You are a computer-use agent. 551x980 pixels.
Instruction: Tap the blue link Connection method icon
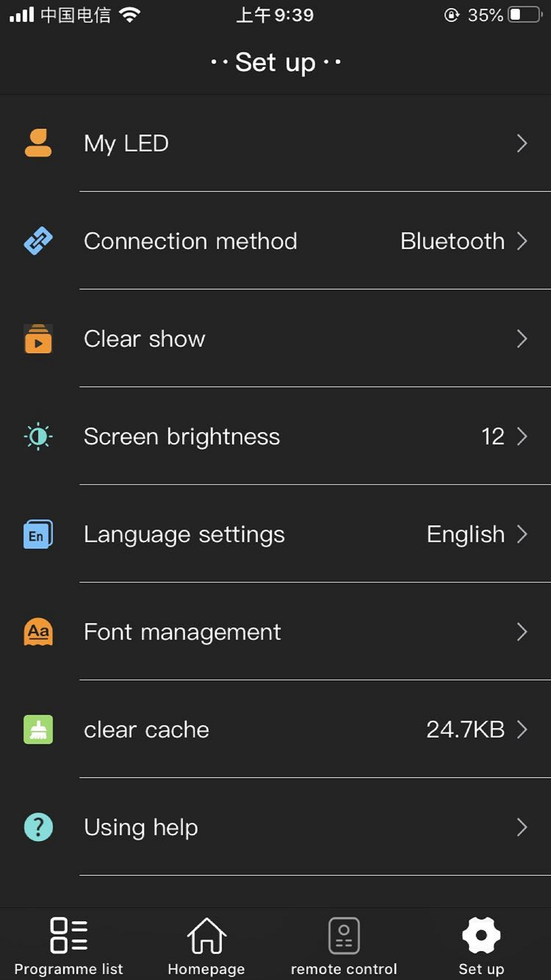coord(38,241)
